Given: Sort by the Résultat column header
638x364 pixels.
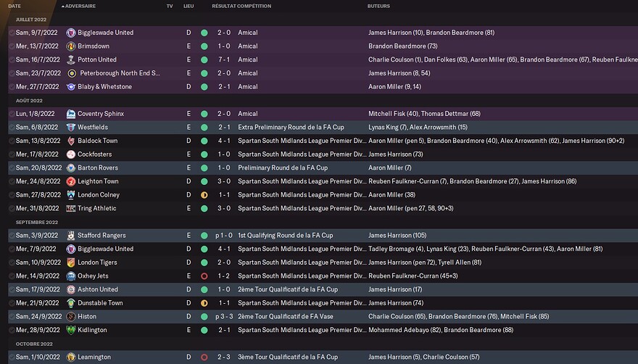Looking at the screenshot, I should coord(223,6).
